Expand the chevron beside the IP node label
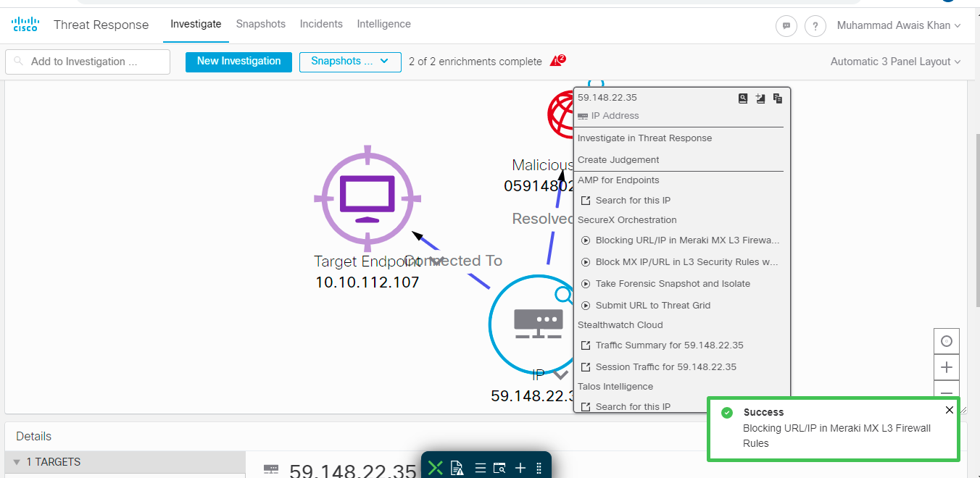The width and height of the screenshot is (980, 478). coord(560,375)
